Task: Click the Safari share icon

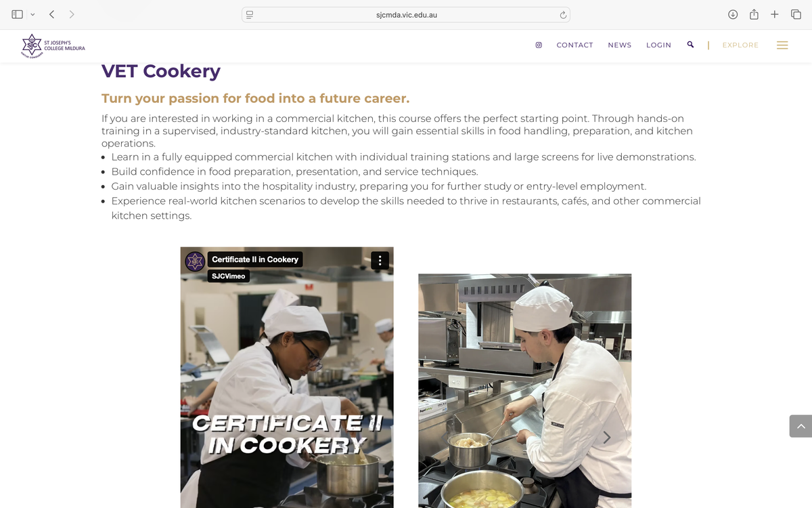Action: (x=754, y=14)
